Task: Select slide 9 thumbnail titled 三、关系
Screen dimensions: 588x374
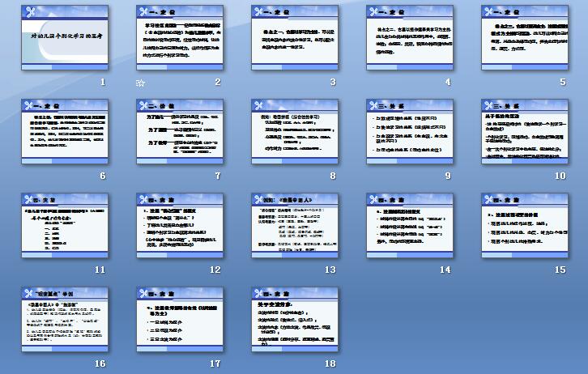Action: pyautogui.click(x=410, y=131)
